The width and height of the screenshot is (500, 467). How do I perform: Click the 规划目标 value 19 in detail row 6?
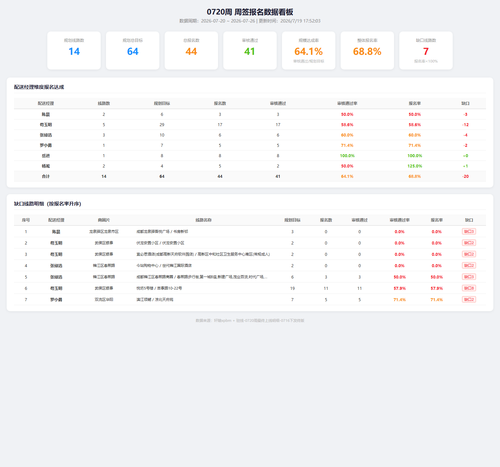pos(292,288)
